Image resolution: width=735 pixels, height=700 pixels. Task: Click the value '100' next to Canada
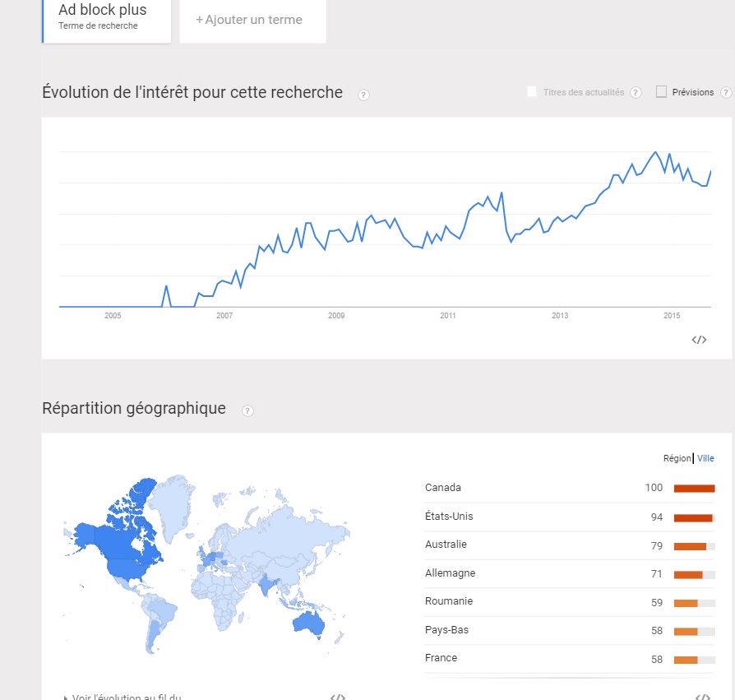click(x=654, y=488)
